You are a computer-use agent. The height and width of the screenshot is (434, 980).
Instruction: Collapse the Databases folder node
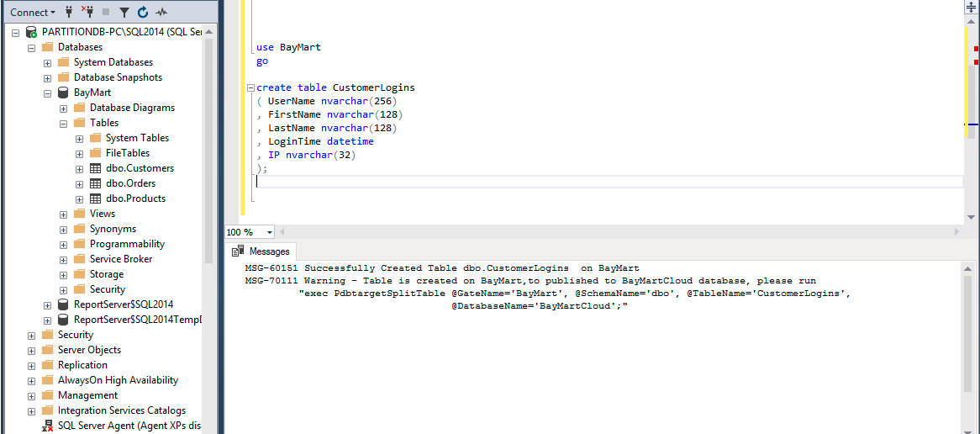pyautogui.click(x=31, y=48)
